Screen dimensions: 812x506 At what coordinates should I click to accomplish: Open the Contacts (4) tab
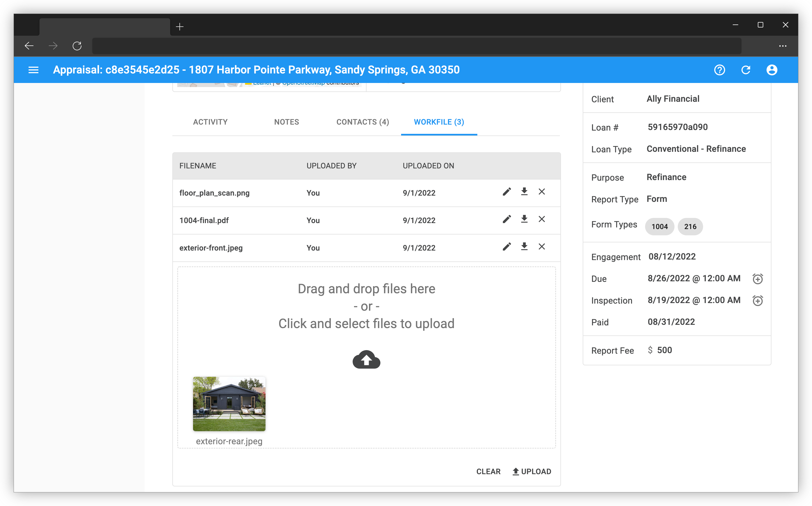[x=362, y=122]
